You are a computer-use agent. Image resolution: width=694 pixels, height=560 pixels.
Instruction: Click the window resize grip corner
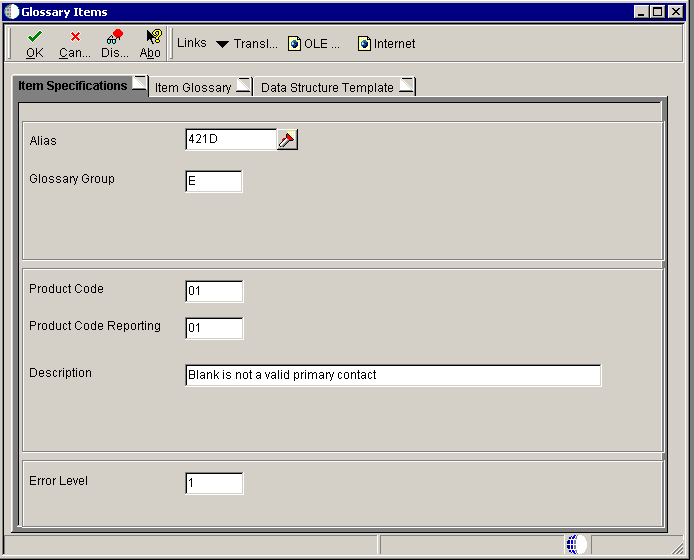(677, 548)
